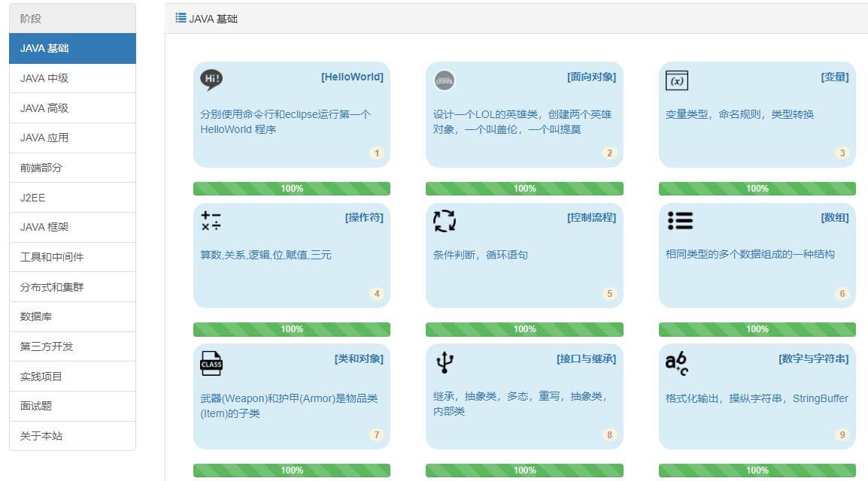The image size is (868, 481).
Task: Open 分布式和集群 in sidebar
Action: 72,287
